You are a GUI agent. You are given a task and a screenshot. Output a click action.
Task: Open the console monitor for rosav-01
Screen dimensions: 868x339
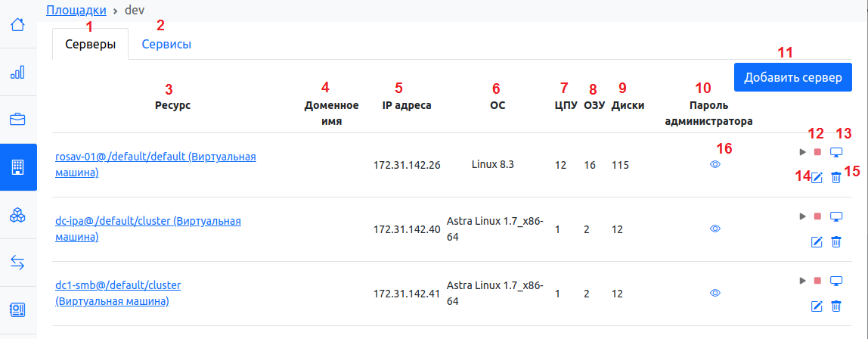point(836,152)
